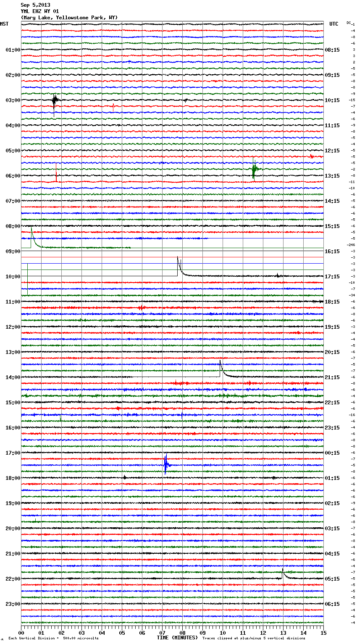Click the 'UTC' timezone label
Screen dimensions: 357x644
pos(334,24)
